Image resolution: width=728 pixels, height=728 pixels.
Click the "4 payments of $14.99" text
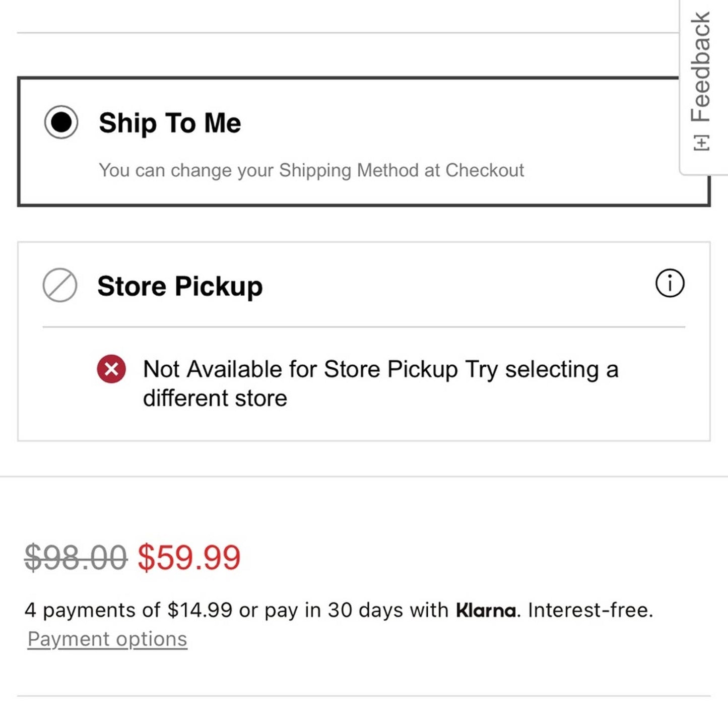(128, 611)
